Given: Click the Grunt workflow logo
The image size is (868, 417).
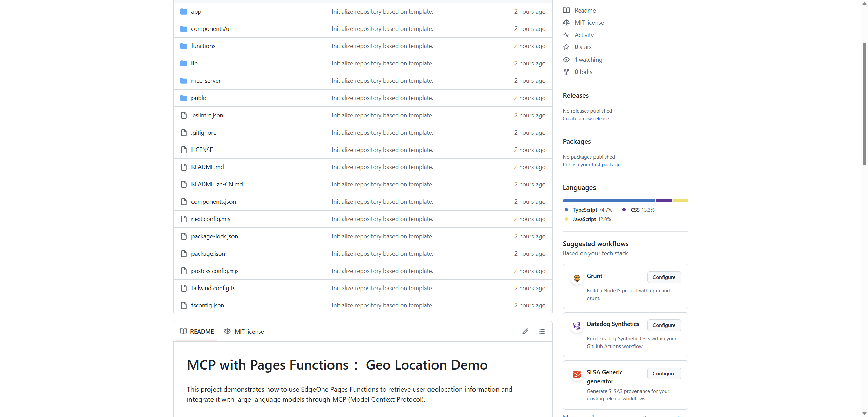Looking at the screenshot, I should pos(577,278).
